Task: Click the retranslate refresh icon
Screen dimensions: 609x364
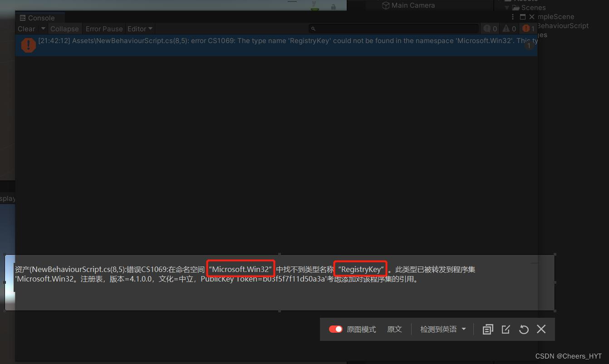Action: coord(524,329)
